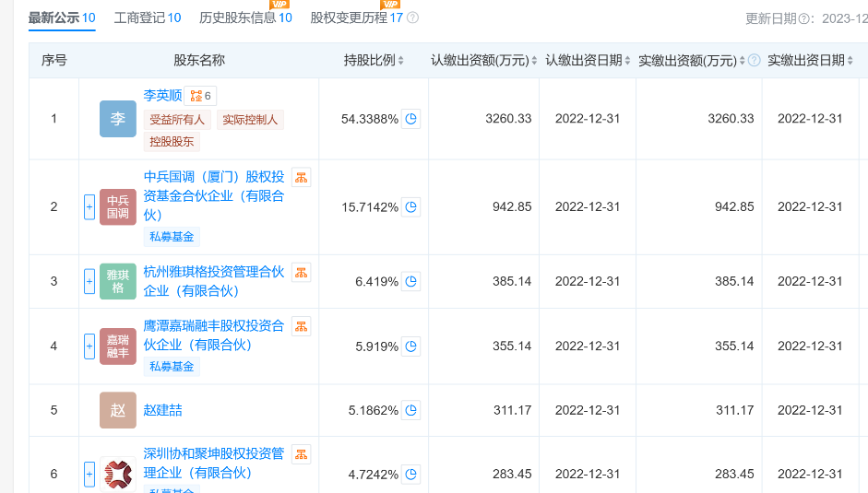Screen dimensions: 868x493
Task: Select the 385.14 subscribed amount cell
Action: (512, 281)
